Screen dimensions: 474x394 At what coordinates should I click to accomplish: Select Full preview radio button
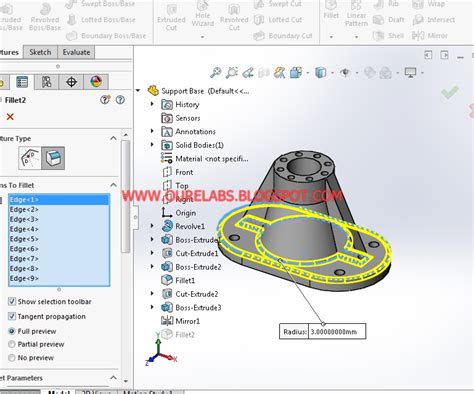point(12,331)
